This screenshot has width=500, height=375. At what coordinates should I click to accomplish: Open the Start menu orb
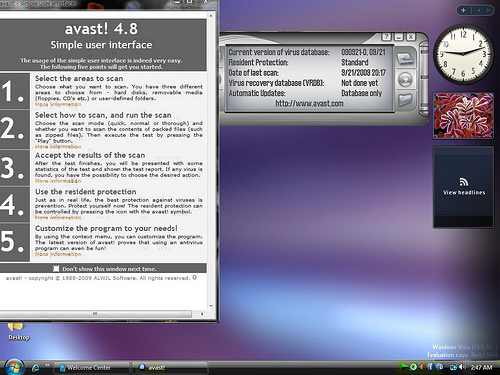(14, 367)
